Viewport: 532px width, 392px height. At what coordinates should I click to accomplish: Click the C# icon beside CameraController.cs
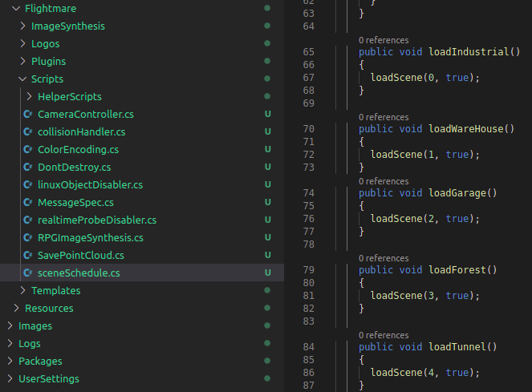coord(28,115)
